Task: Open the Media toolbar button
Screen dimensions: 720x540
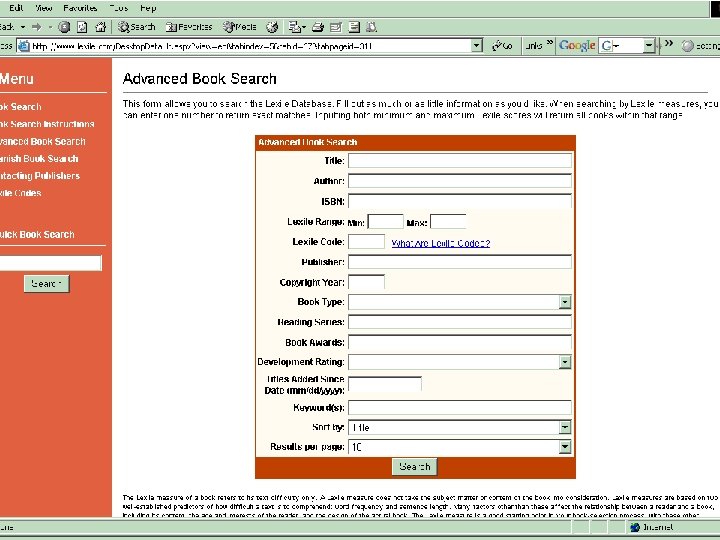Action: point(239,27)
